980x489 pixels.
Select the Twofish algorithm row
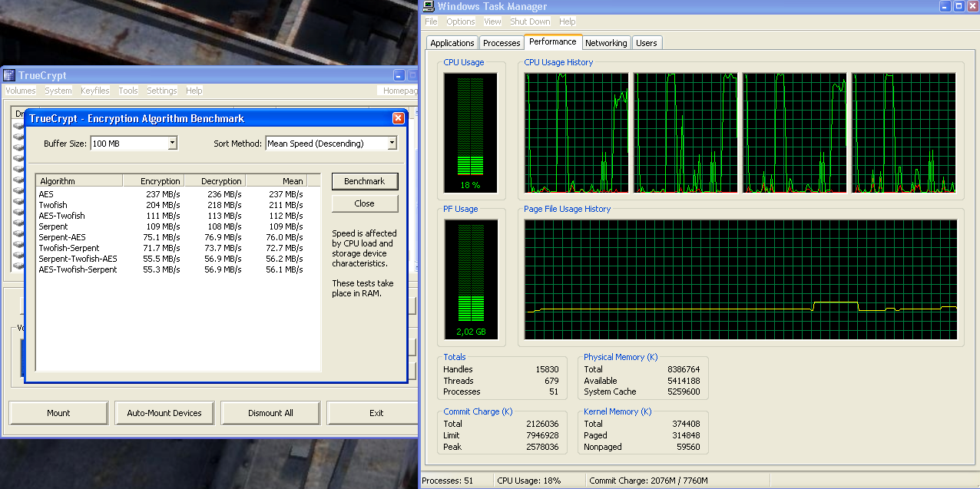[178, 205]
